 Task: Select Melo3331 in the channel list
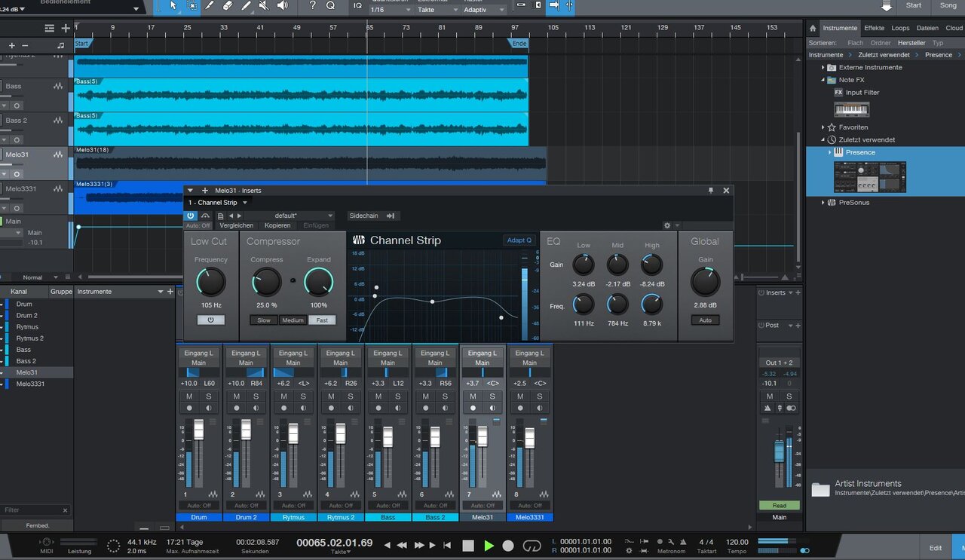[x=30, y=384]
